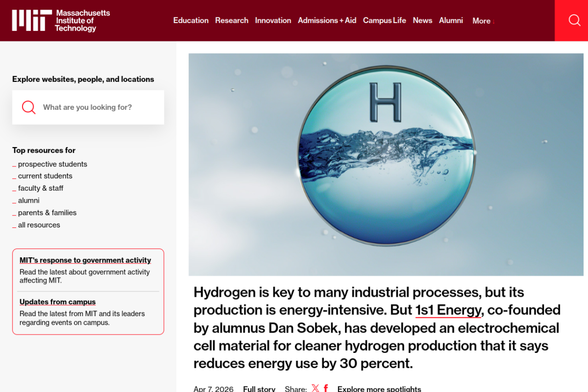Click the MIT logo in header
Image resolution: width=588 pixels, height=392 pixels.
click(x=61, y=21)
